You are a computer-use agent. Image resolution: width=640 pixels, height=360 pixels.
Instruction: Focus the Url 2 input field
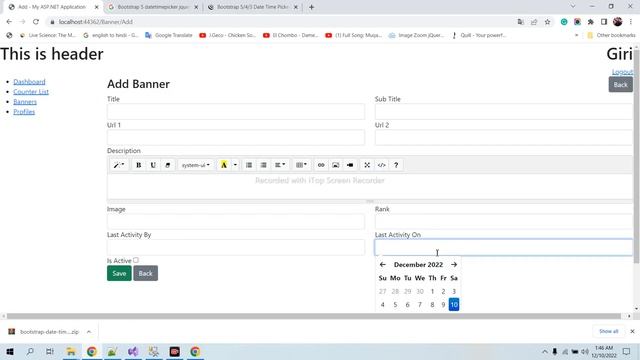[504, 138]
